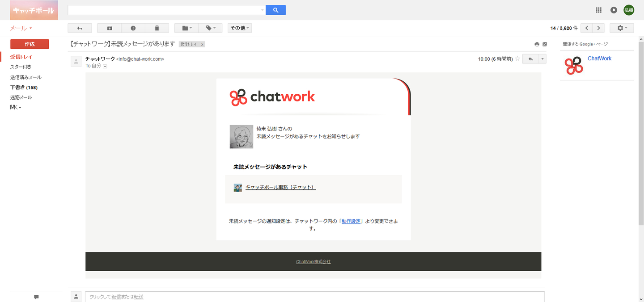644x302 pixels.
Task: Go back to inbox with arrow button
Action: point(80,28)
